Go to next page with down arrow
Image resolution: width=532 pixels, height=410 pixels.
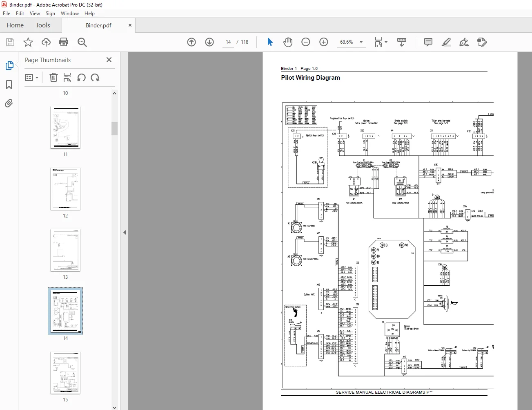point(209,42)
